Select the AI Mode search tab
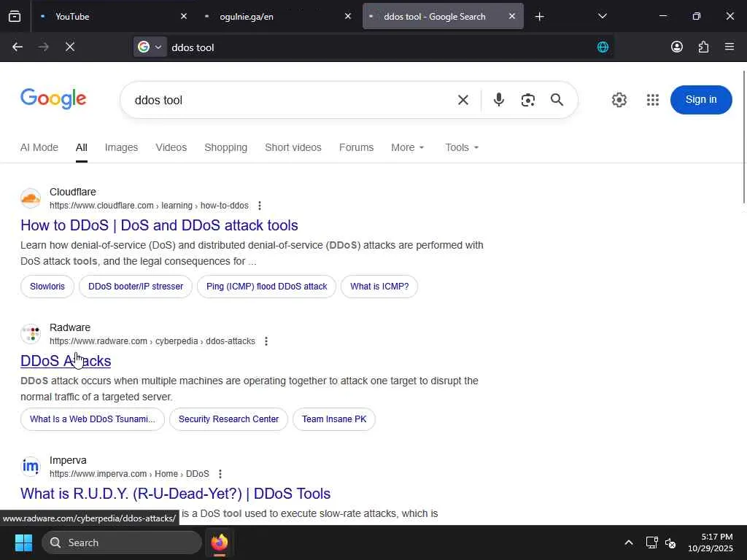 click(x=39, y=147)
